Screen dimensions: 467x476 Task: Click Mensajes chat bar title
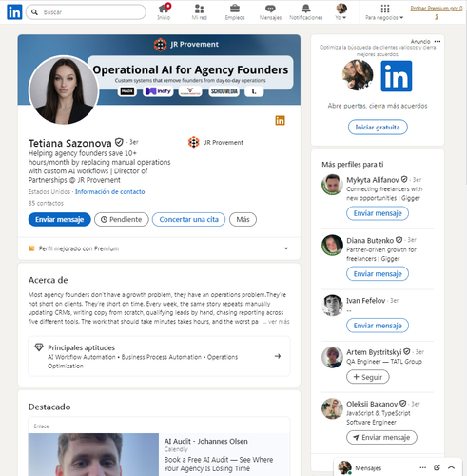click(368, 468)
